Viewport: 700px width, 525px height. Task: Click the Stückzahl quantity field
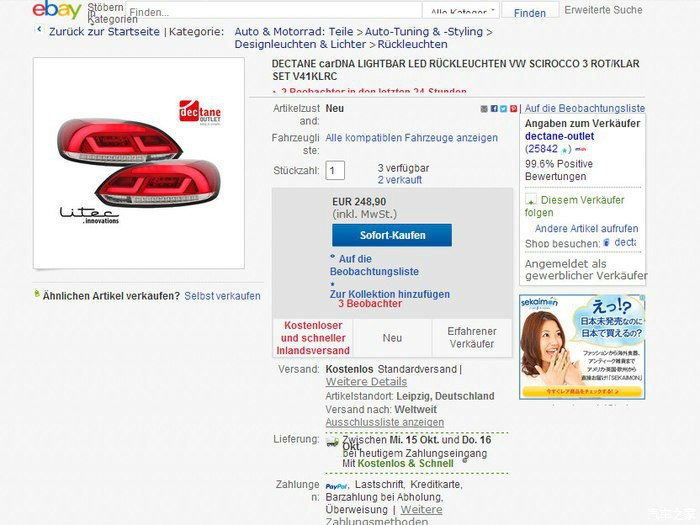tap(335, 171)
